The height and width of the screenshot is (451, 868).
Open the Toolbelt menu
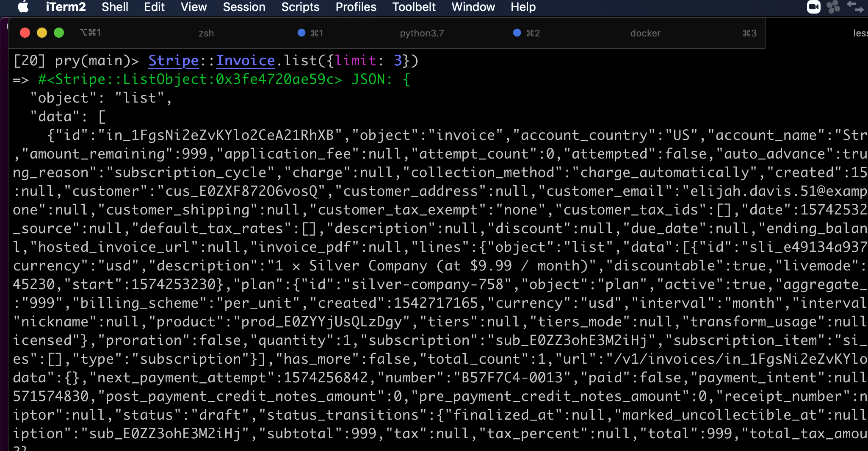[414, 7]
